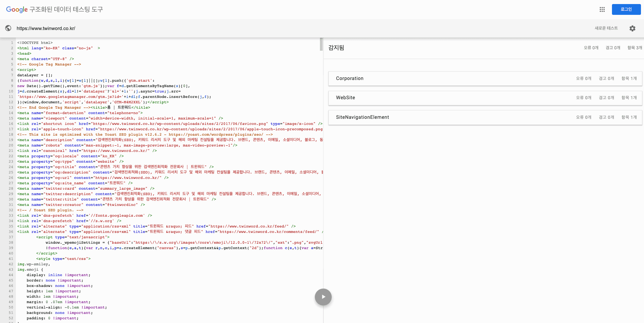Screen dimensions: 644x323
Task: Click the summary 오류 0개 error count
Action: coord(591,48)
